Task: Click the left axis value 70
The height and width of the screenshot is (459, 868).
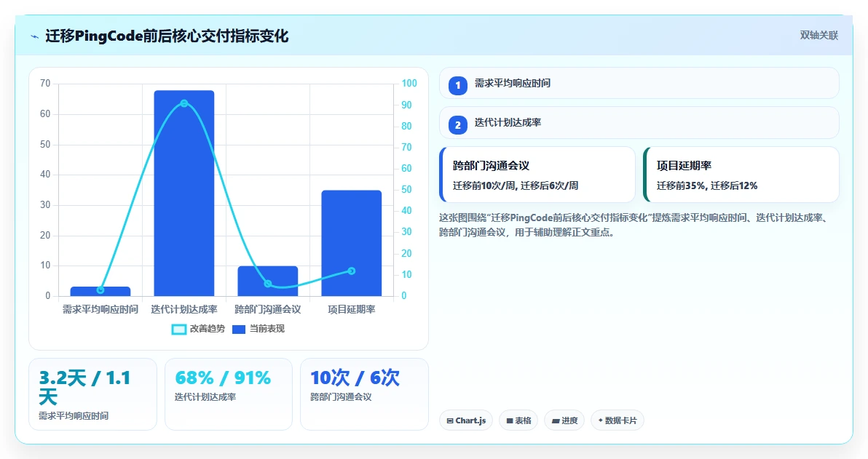Action: pyautogui.click(x=45, y=84)
